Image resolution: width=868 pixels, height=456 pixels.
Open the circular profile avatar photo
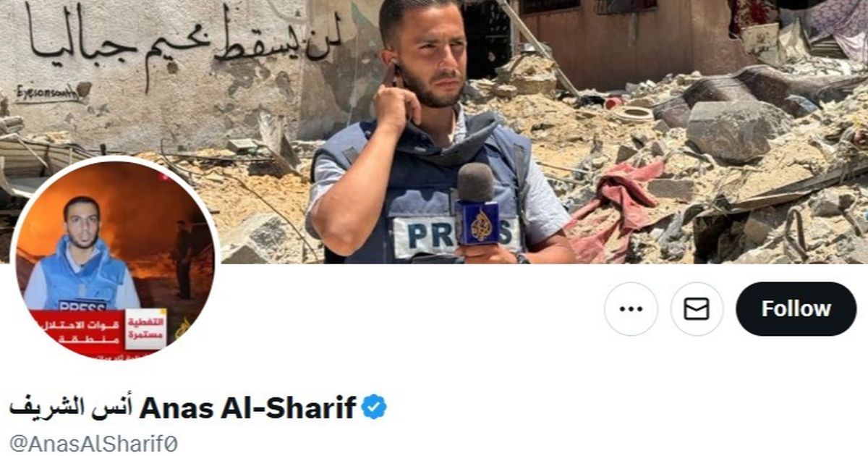click(114, 260)
